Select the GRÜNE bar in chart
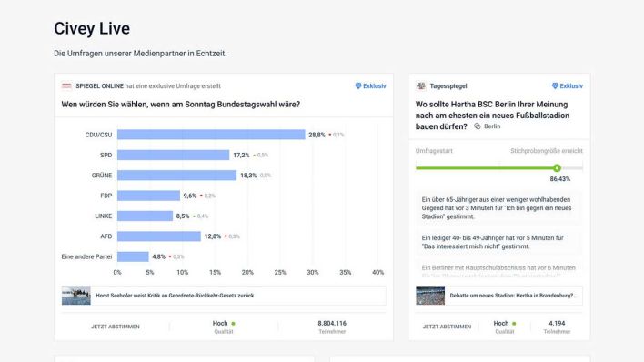The width and height of the screenshot is (644, 362). (177, 175)
